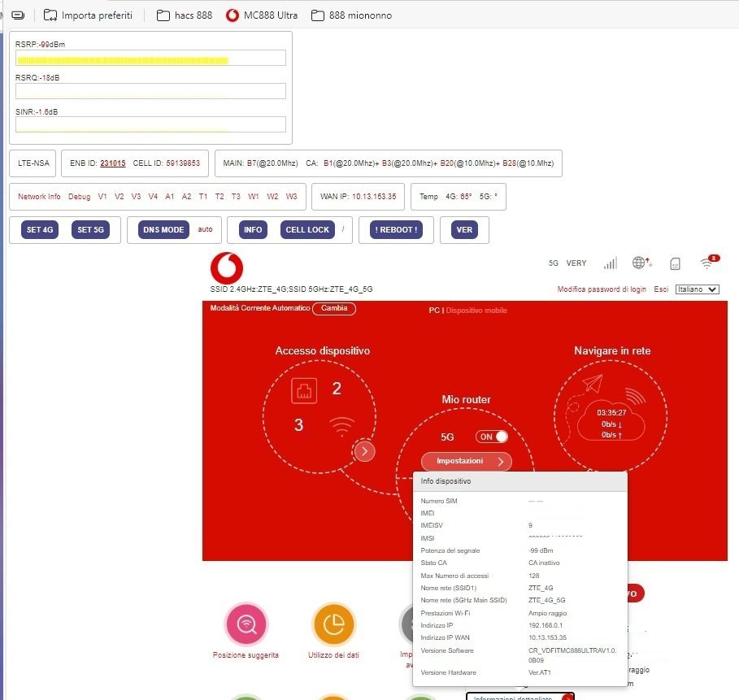Open the hacs 888 bookmark folder
The height and width of the screenshot is (700, 739).
pos(185,15)
